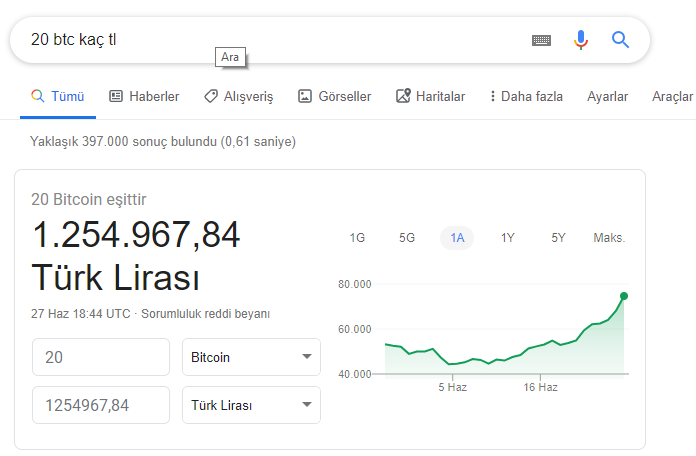Open the Ayarlar settings menu
This screenshot has width=696, height=456.
607,96
